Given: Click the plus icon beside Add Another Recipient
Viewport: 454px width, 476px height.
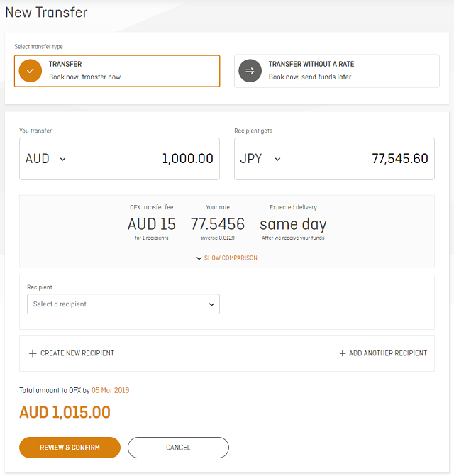Looking at the screenshot, I should pyautogui.click(x=343, y=353).
